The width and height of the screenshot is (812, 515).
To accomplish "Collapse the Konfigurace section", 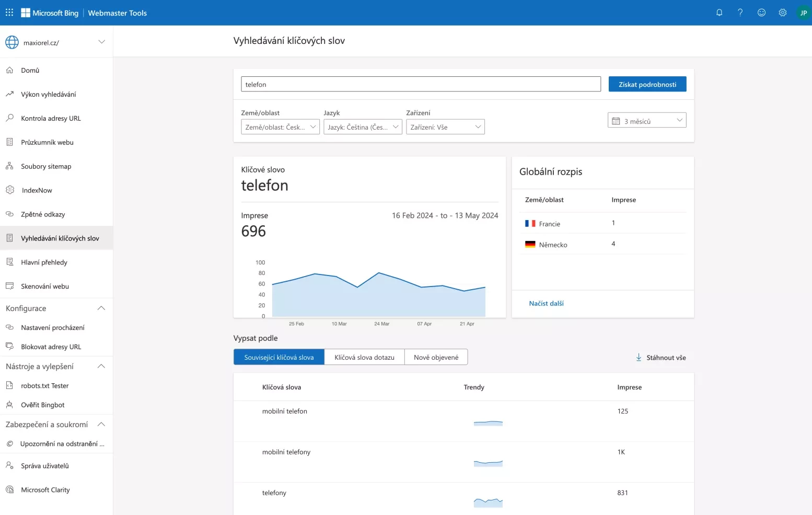I will point(102,308).
